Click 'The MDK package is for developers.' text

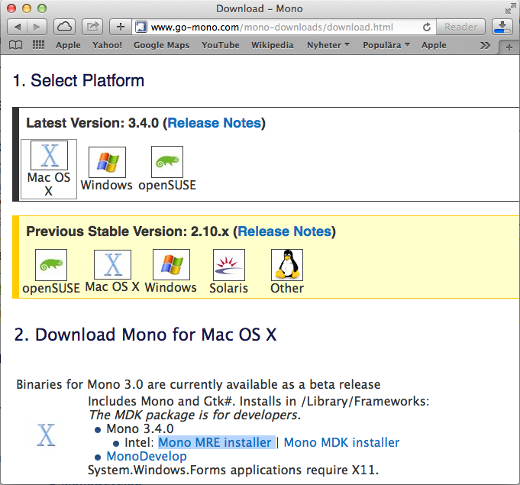(195, 415)
